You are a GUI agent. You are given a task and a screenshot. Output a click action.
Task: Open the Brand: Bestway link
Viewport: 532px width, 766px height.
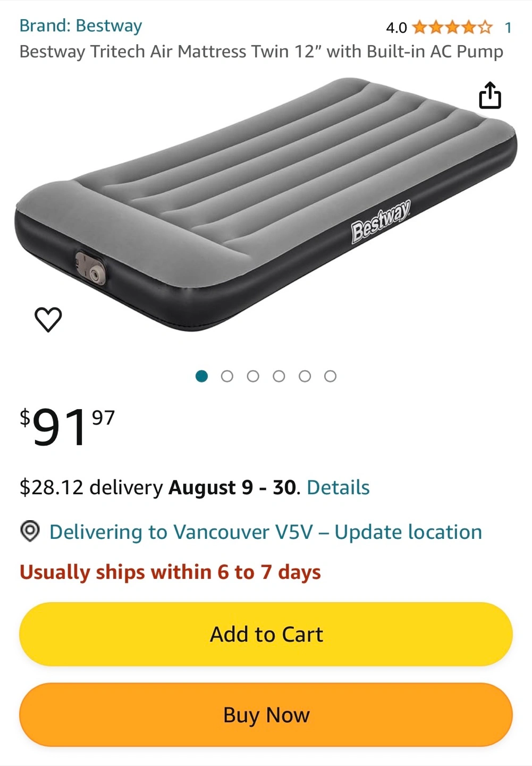tap(81, 26)
